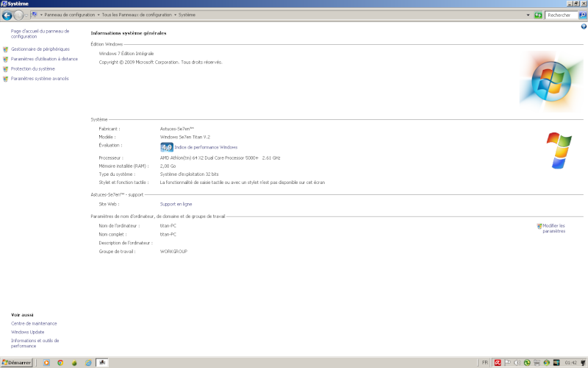
Task: Click the green circular arrows tray icon
Action: click(x=527, y=363)
